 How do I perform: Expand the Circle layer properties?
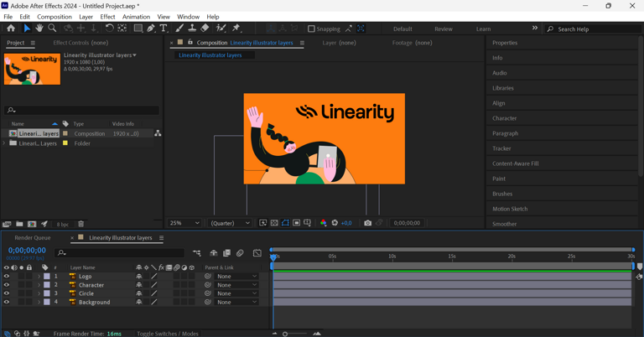(39, 293)
